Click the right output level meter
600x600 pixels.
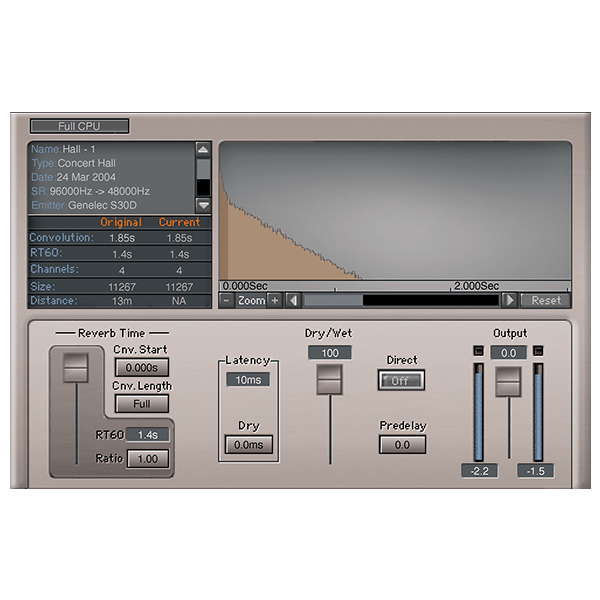pos(538,412)
